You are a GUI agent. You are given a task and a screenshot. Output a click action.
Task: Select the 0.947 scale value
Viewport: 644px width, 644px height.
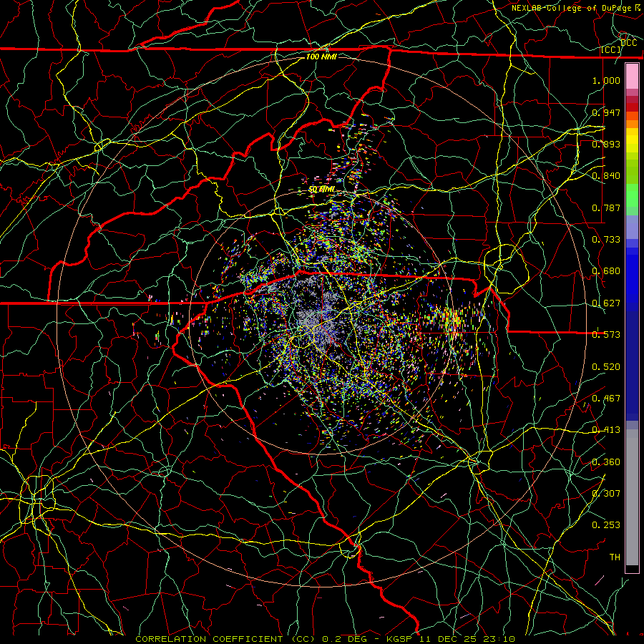click(606, 112)
